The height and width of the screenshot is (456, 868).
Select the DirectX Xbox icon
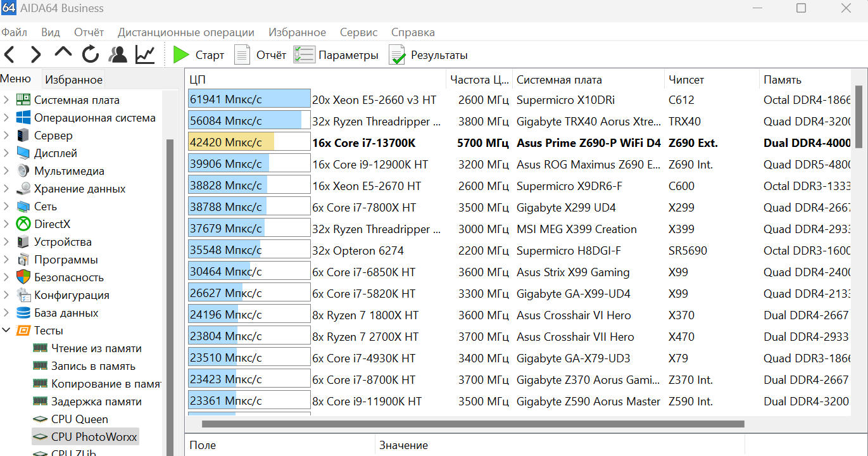(23, 224)
